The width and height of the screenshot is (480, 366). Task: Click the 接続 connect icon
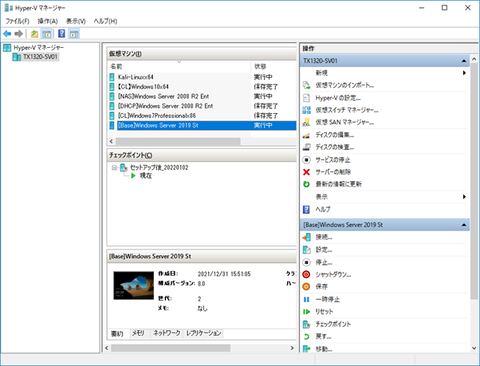click(306, 237)
